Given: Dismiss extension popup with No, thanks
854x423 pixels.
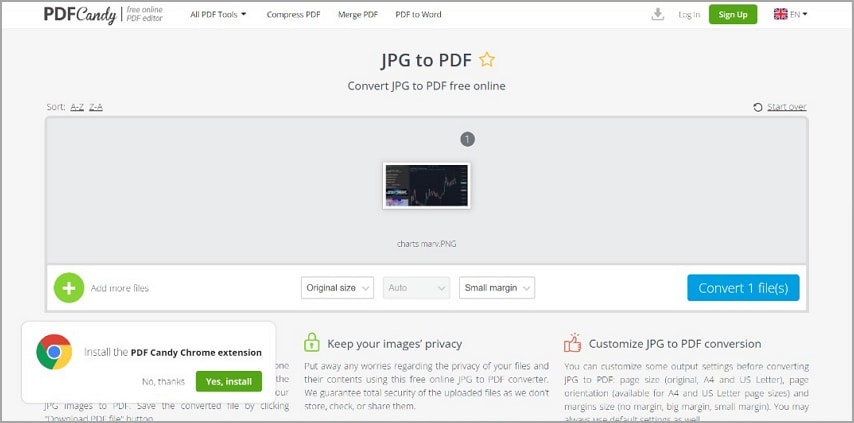Looking at the screenshot, I should point(163,382).
